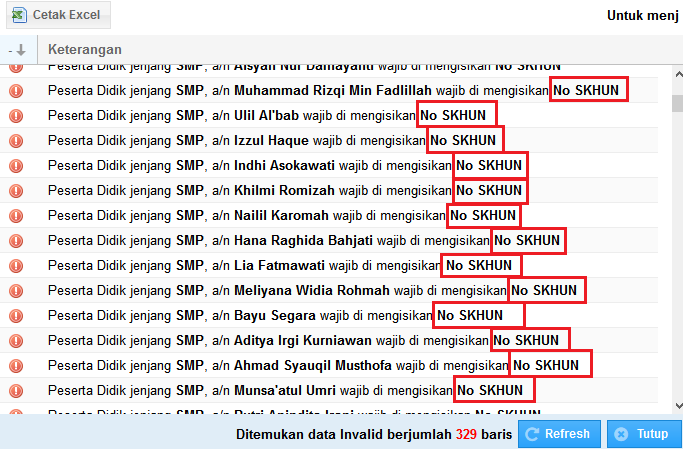Click error icon next to Ulil Al'bab
The width and height of the screenshot is (683, 449).
pyautogui.click(x=16, y=115)
